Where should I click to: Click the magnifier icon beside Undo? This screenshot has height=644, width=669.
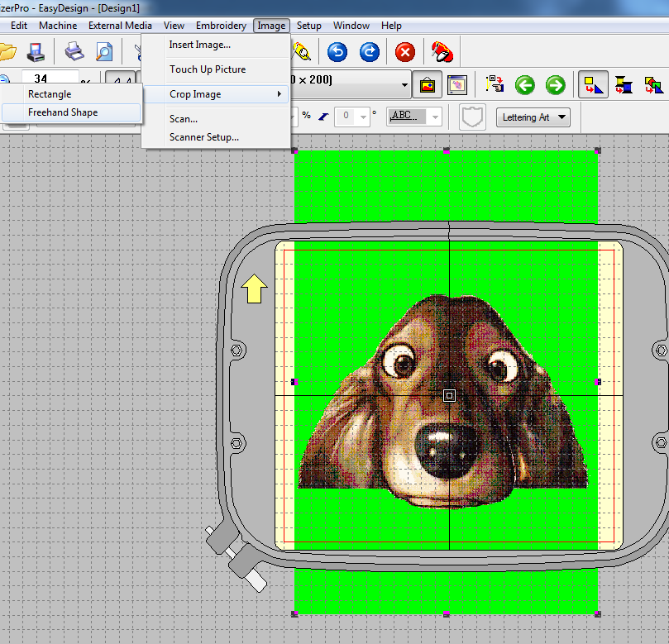point(302,52)
